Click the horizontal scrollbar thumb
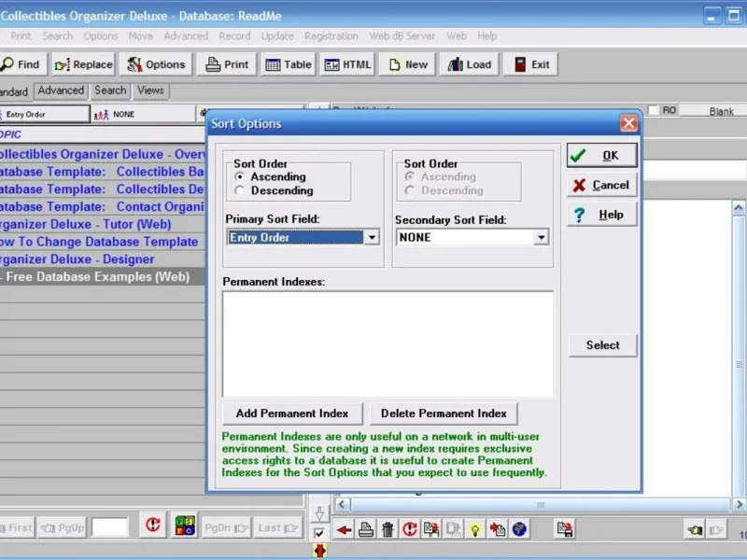Viewport: 747px width, 560px height. click(x=540, y=504)
